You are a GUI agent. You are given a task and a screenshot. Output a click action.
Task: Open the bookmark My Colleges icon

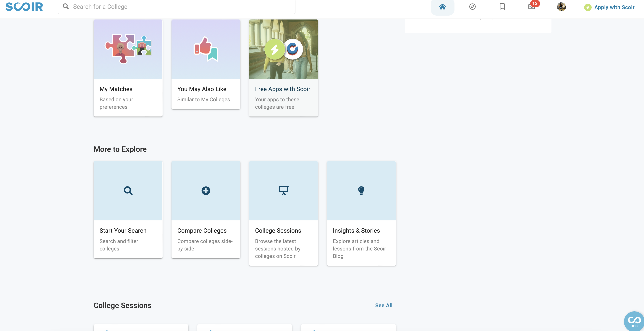coord(502,7)
